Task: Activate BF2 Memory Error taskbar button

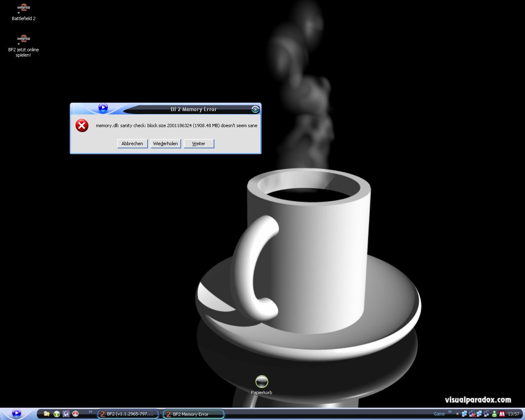Action: pyautogui.click(x=194, y=414)
